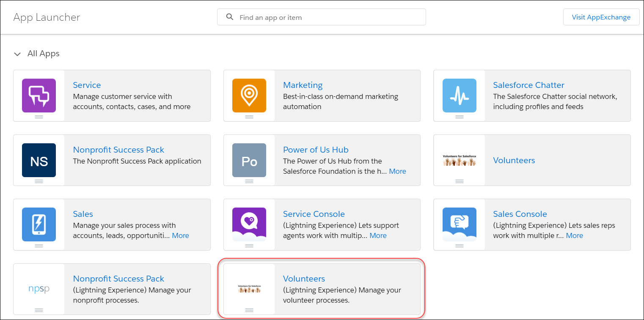644x320 pixels.
Task: Click More on Service Console description
Action: pos(378,235)
